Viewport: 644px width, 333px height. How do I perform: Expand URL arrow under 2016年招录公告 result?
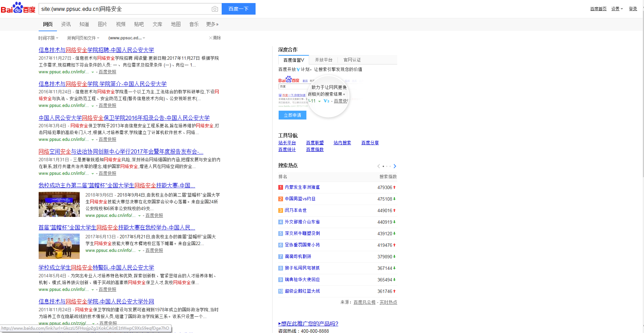click(93, 140)
